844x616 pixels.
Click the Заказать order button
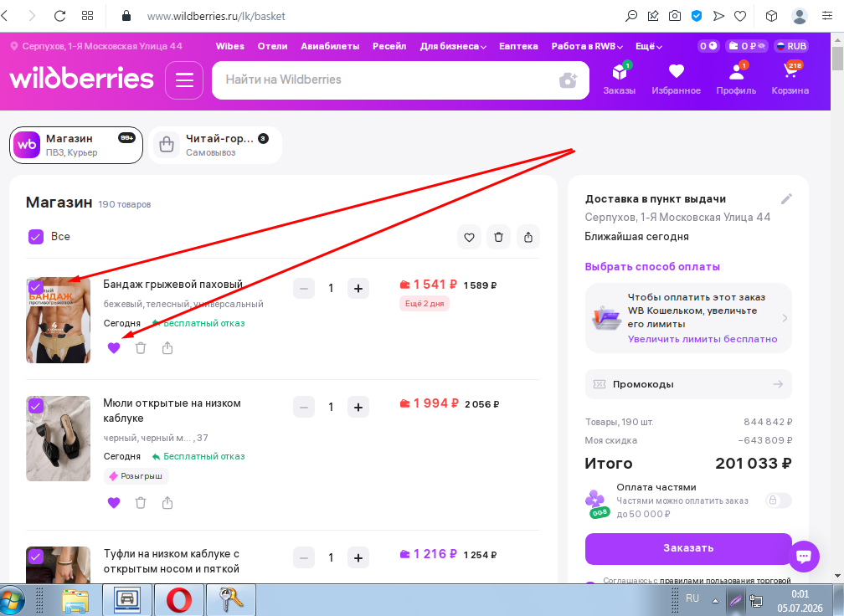pyautogui.click(x=688, y=549)
